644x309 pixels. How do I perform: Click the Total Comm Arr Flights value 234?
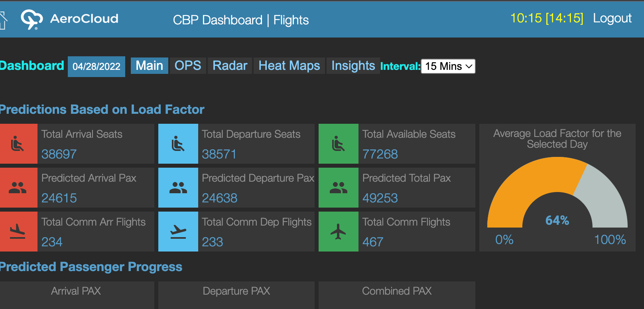[52, 242]
